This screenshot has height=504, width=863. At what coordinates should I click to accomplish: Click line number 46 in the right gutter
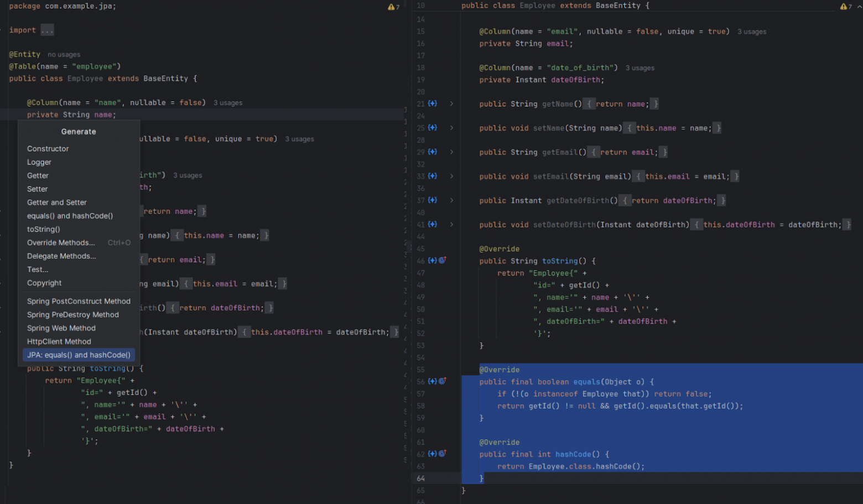point(421,261)
